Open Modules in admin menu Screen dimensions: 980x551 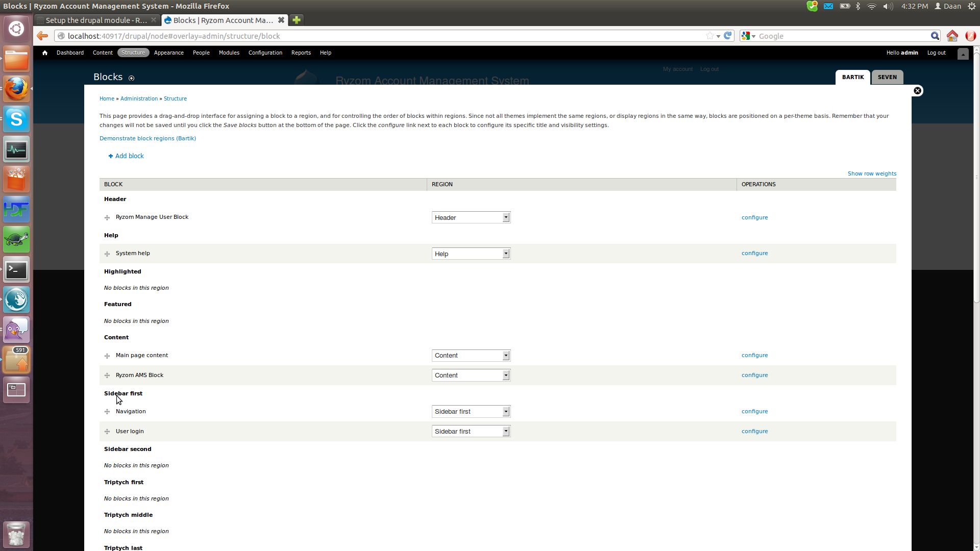coord(229,53)
